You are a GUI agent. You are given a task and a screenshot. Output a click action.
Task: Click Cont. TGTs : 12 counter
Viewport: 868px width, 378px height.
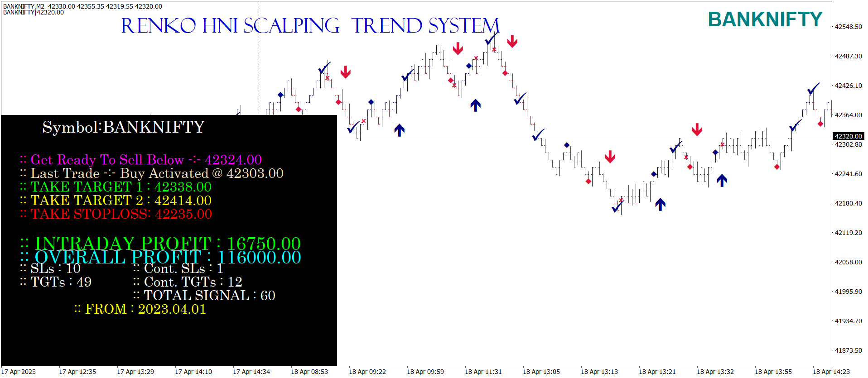click(188, 282)
